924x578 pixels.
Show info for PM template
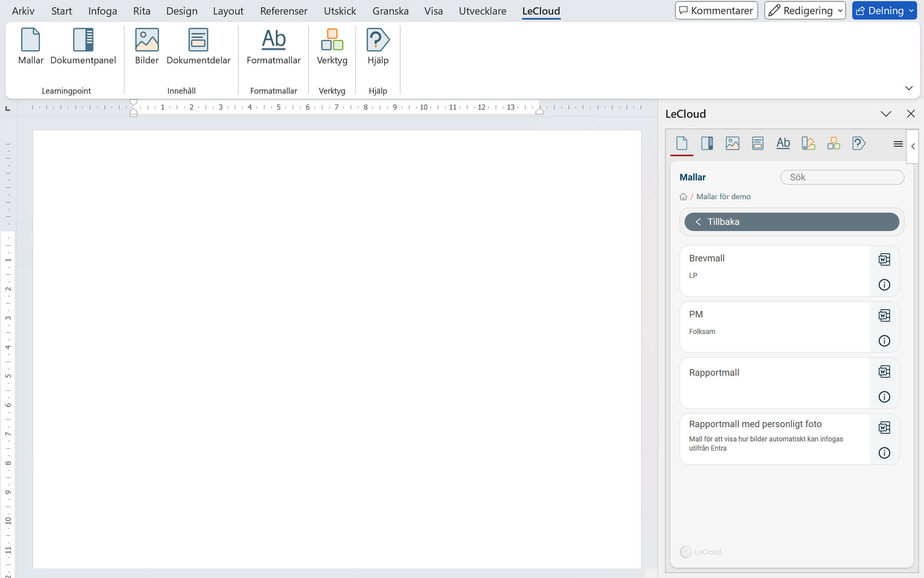(x=884, y=341)
